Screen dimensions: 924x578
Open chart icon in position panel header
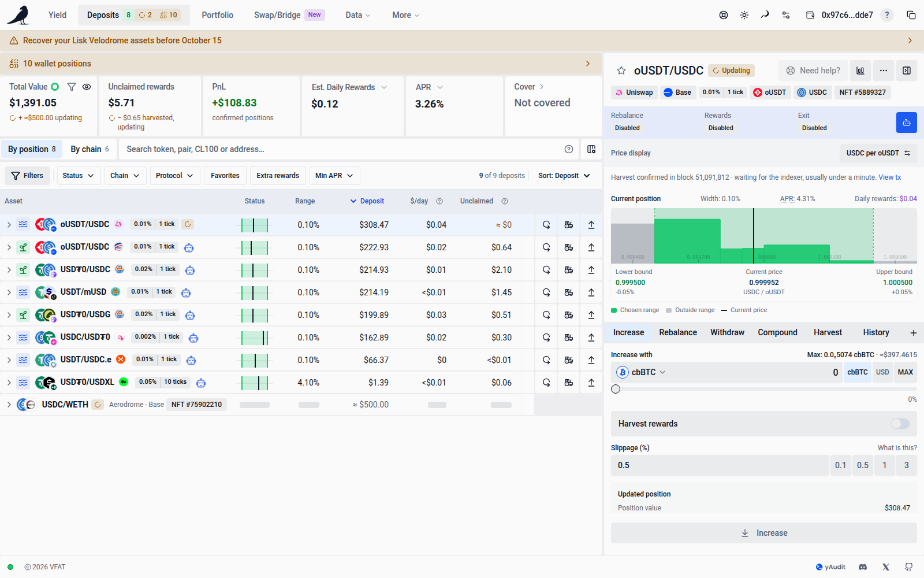[x=860, y=71]
